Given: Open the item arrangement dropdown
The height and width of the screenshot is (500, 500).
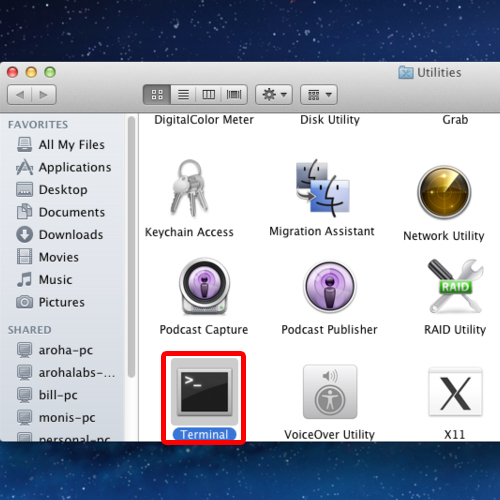Looking at the screenshot, I should coord(319,95).
